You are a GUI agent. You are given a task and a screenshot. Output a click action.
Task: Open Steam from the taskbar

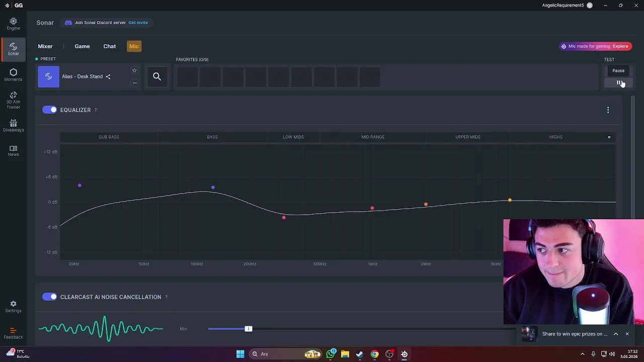360,354
